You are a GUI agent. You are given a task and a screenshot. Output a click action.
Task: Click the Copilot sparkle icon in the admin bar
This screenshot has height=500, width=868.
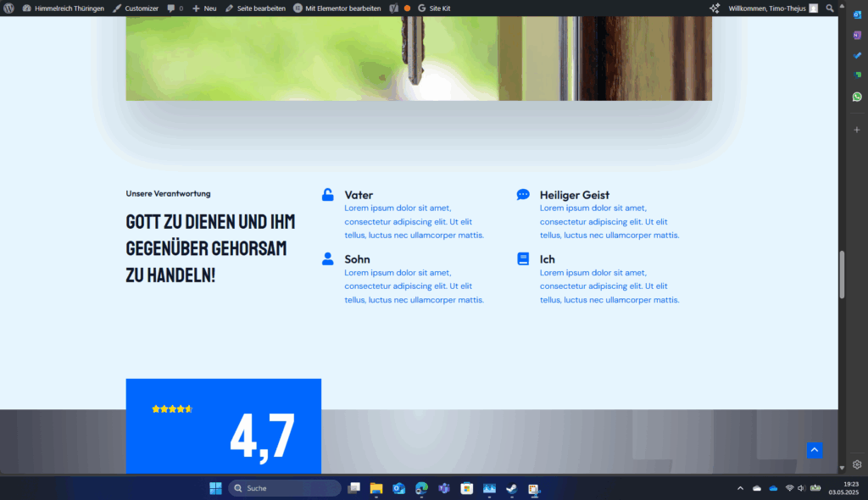point(715,8)
